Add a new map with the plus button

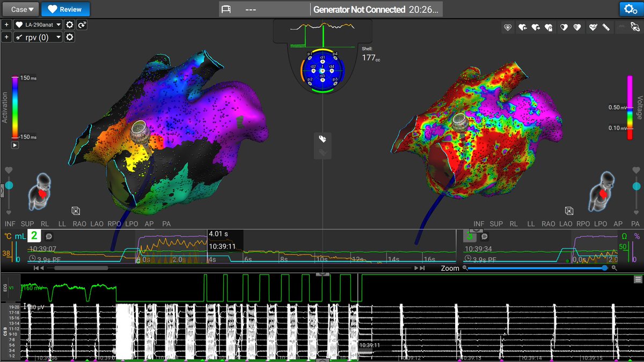pyautogui.click(x=6, y=25)
